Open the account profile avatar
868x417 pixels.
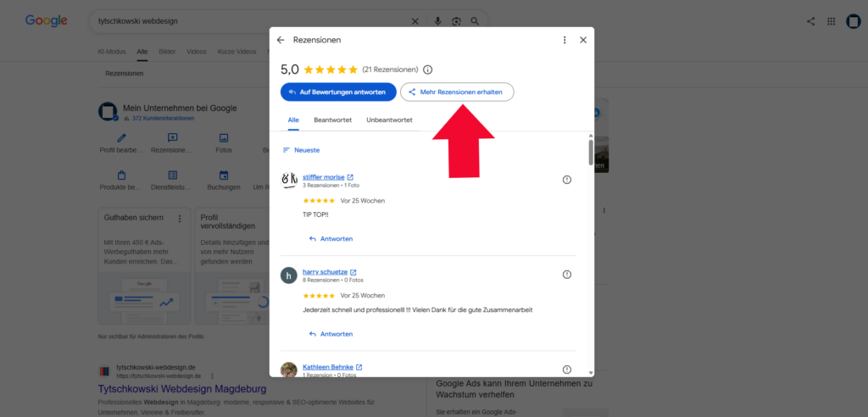(x=853, y=21)
